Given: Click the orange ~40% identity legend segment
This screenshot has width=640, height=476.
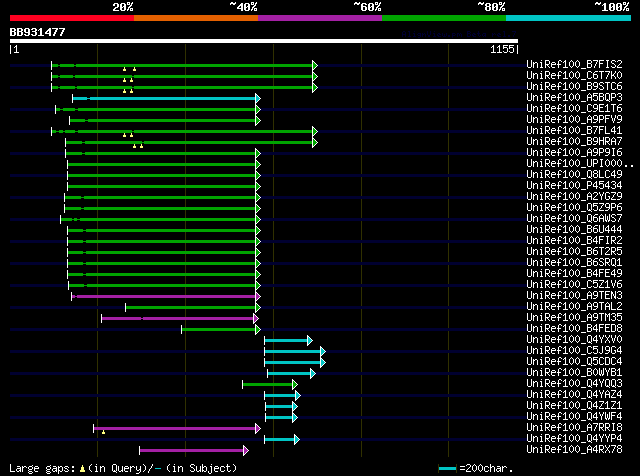Looking at the screenshot, I should pos(196,18).
